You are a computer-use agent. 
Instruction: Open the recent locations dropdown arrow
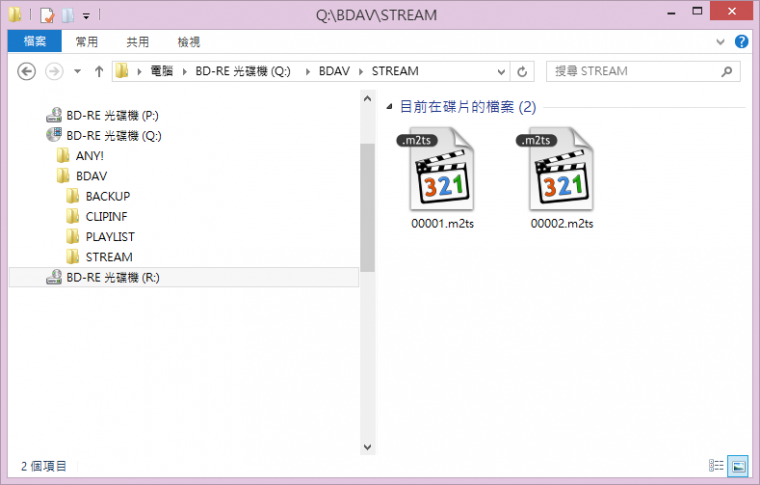point(77,72)
